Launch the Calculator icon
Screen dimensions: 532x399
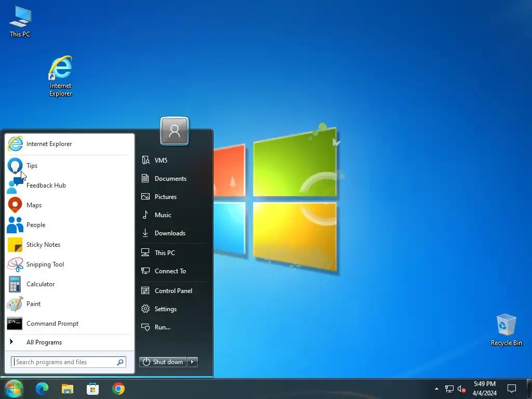tap(15, 284)
